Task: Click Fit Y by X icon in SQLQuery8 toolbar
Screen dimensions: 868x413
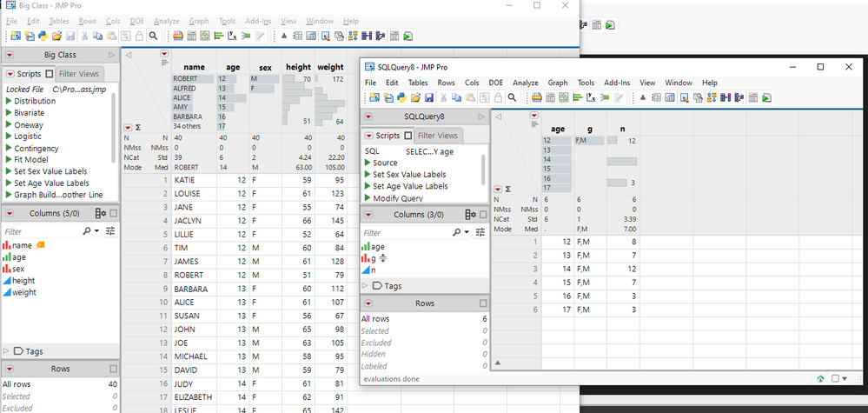Action: click(x=591, y=97)
